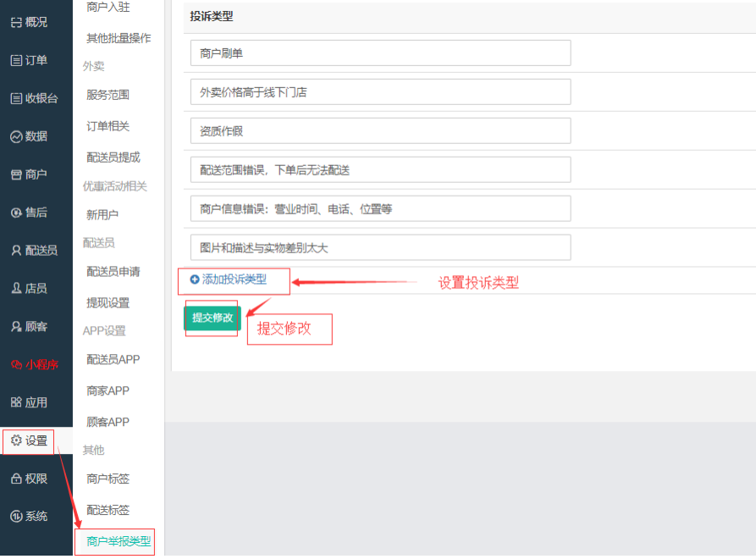Click the 订单 orders icon

tap(16, 60)
